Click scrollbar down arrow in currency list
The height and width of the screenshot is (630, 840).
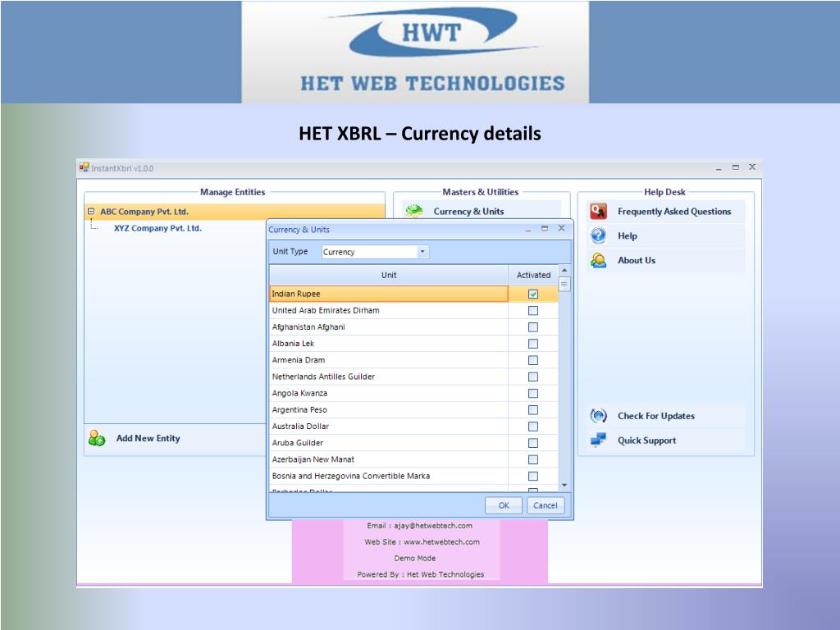[x=564, y=485]
